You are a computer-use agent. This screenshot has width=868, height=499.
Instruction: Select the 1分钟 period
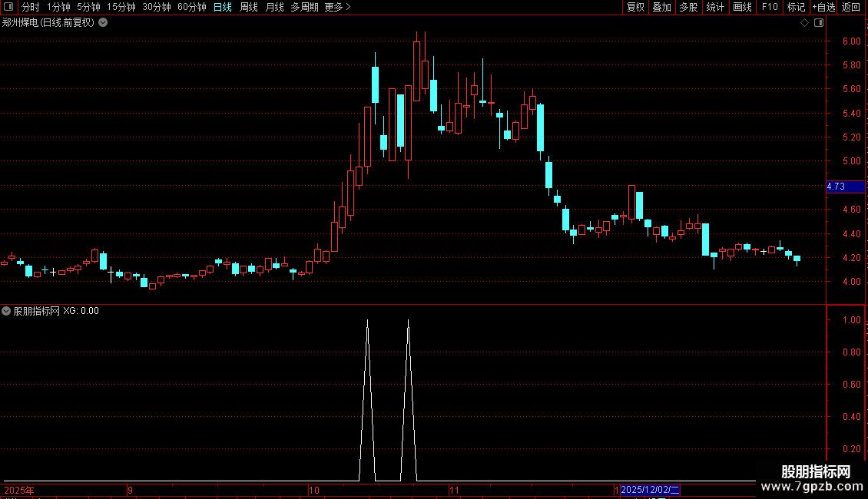coord(58,7)
